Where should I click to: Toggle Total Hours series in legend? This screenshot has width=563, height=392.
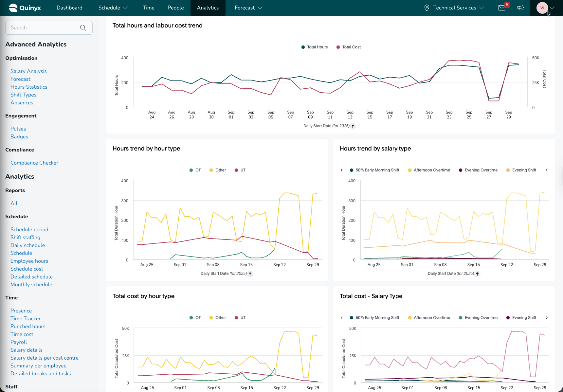pyautogui.click(x=314, y=47)
